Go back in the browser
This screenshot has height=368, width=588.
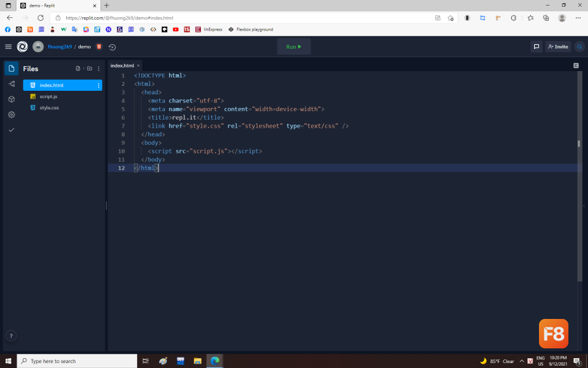click(10, 18)
